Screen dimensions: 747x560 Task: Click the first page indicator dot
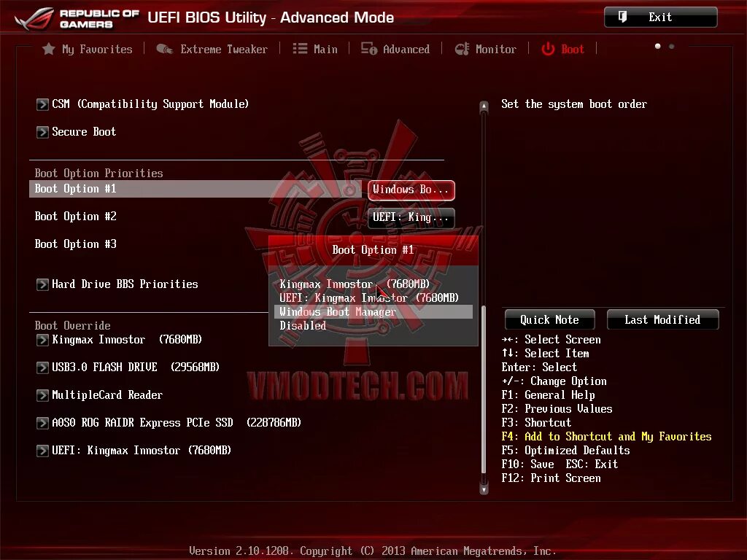click(658, 46)
